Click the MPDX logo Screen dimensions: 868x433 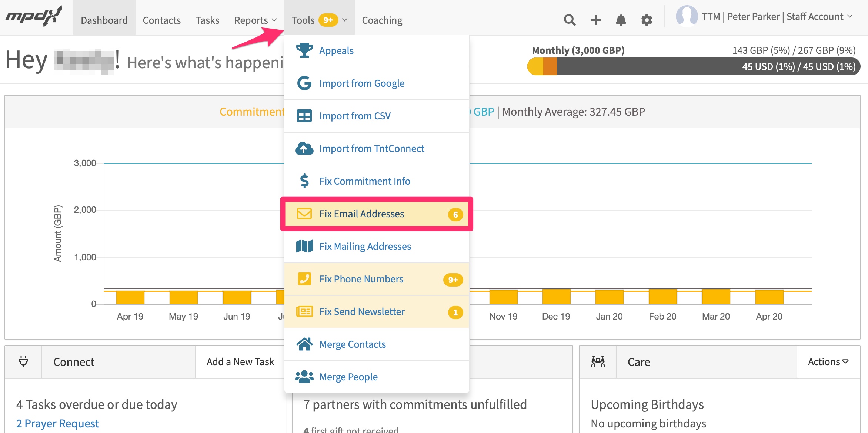coord(34,16)
